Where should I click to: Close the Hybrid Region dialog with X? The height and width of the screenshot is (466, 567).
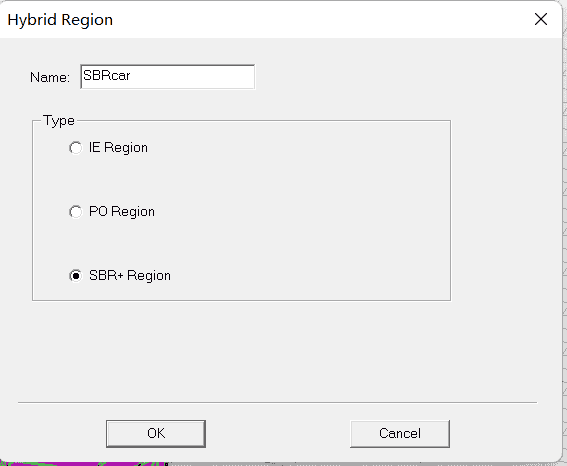[541, 19]
